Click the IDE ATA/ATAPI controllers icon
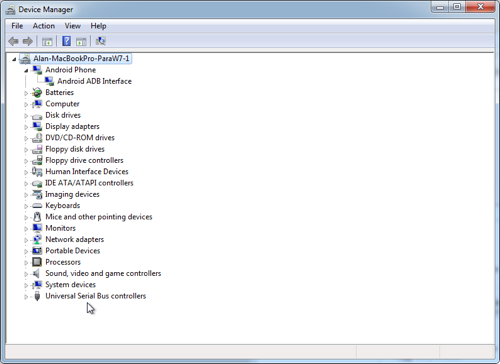Viewport: 500px width, 364px height. point(37,183)
